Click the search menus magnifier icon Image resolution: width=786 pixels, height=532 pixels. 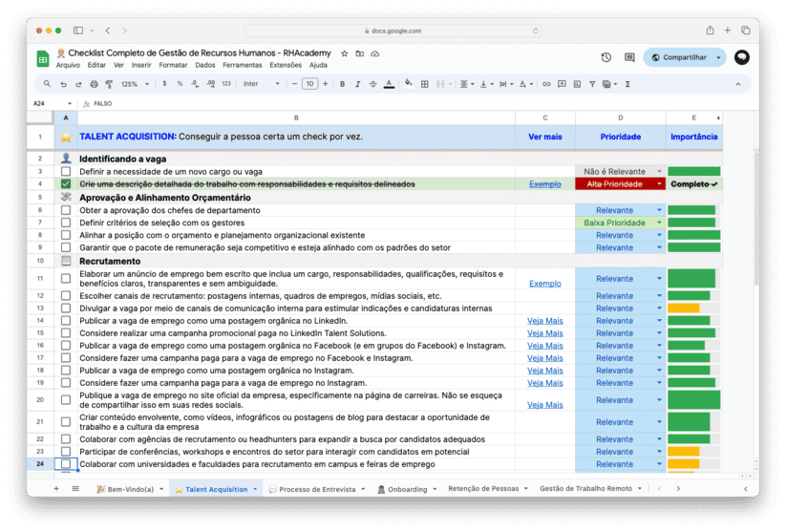coord(47,84)
